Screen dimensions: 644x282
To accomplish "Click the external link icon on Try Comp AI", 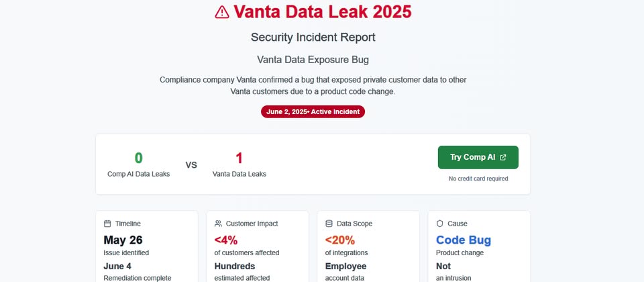I will pyautogui.click(x=503, y=157).
